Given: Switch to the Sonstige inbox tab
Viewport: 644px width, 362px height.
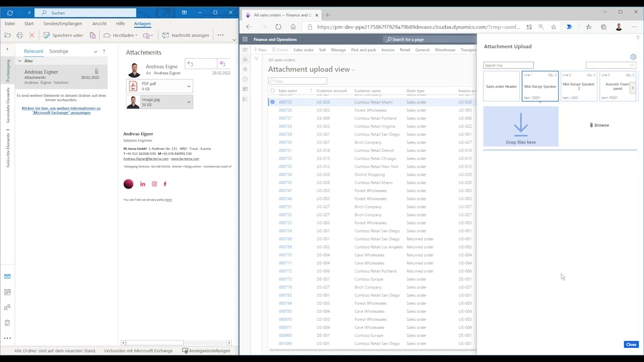Looking at the screenshot, I should point(59,51).
